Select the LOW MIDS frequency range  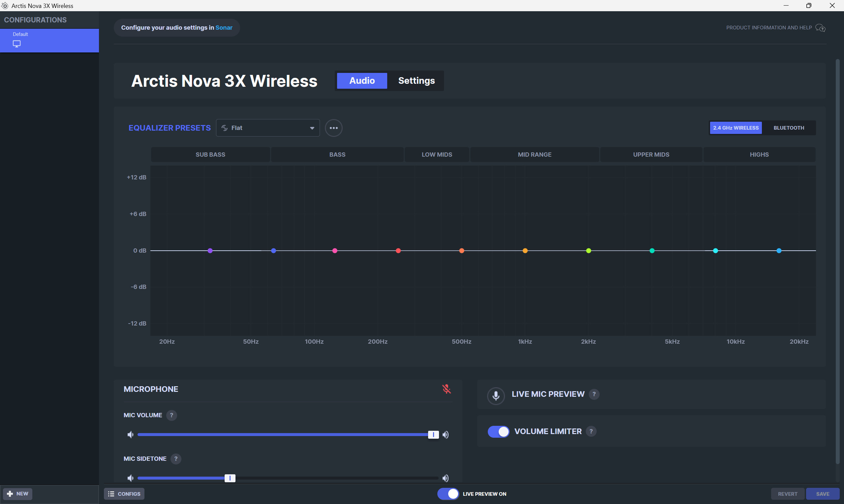tap(437, 154)
